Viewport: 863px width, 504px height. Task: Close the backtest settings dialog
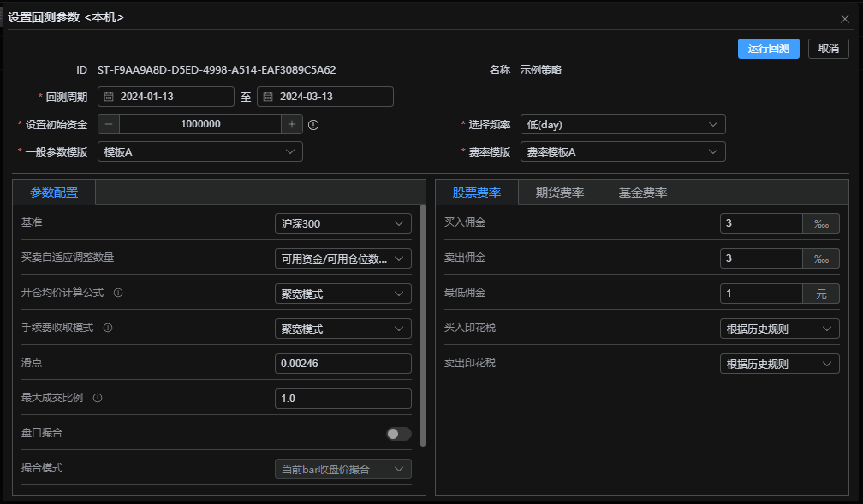[845, 18]
